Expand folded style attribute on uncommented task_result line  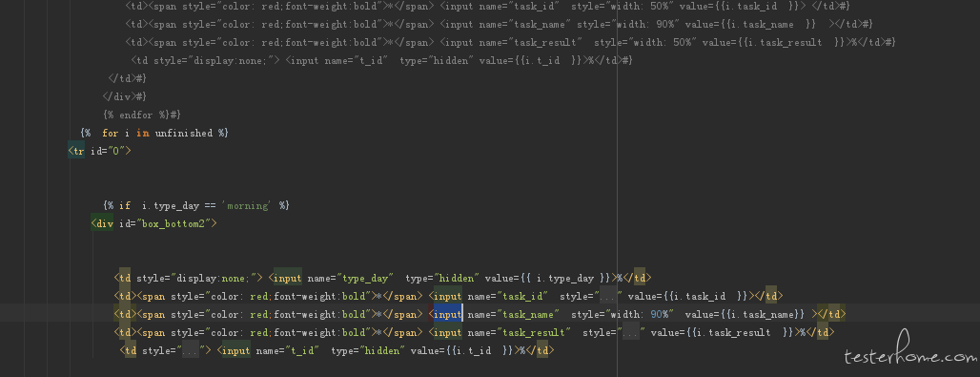(x=631, y=332)
